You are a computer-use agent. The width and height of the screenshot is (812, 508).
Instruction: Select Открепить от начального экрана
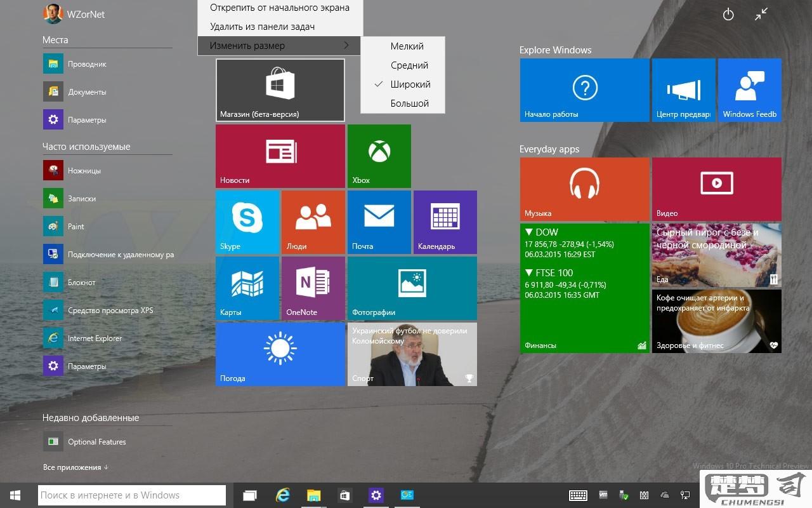point(280,8)
